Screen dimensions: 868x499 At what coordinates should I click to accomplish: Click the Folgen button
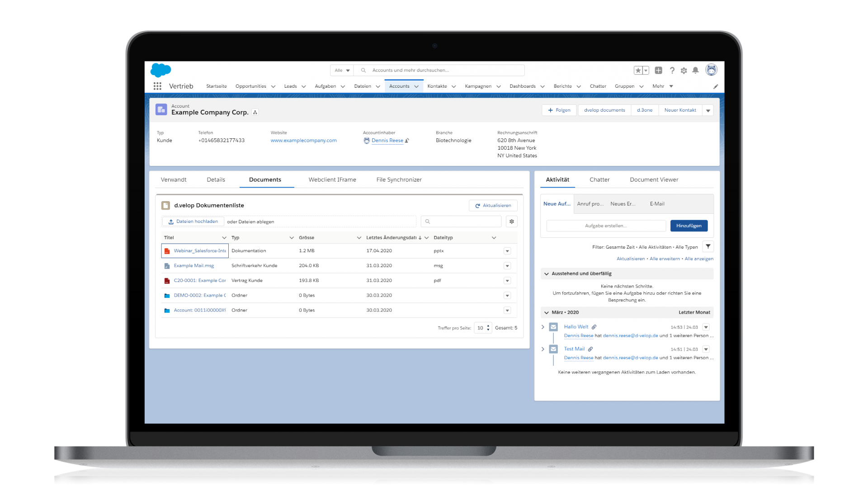559,110
